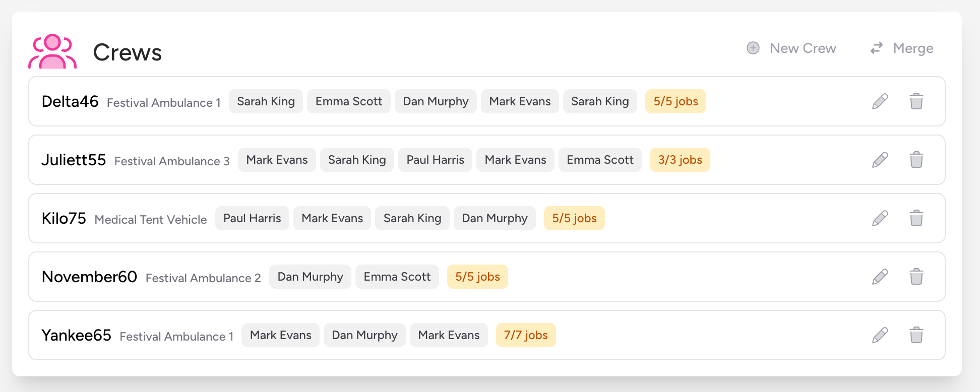Click Emma Scott tag in November60 row

coord(397,277)
